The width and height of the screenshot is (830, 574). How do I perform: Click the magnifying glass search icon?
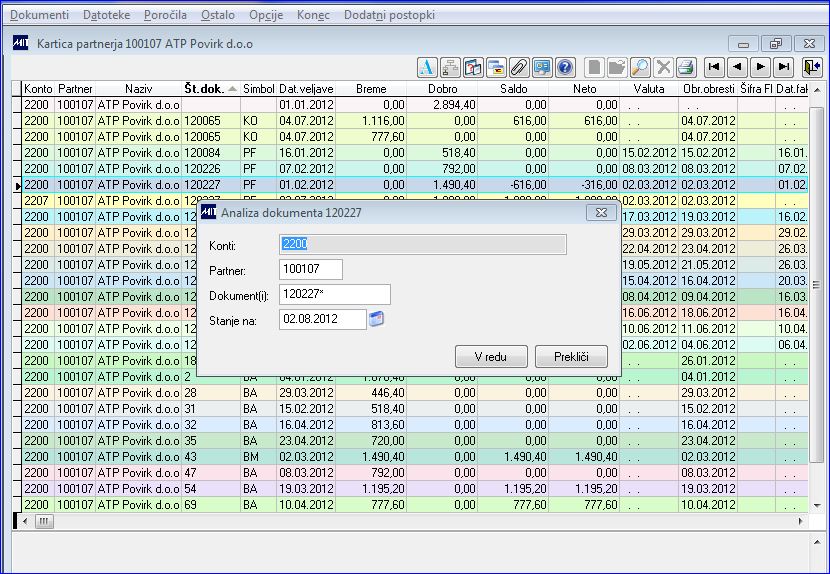click(x=640, y=67)
